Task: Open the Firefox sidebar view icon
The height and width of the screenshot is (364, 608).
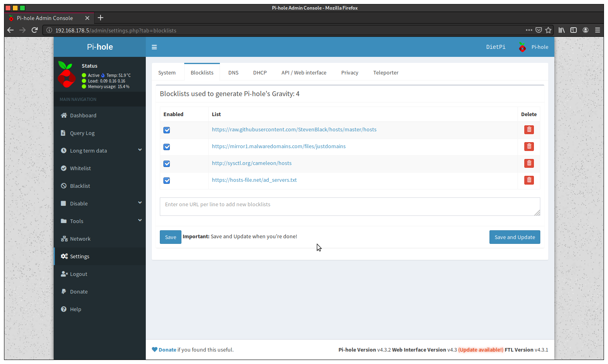Action: pyautogui.click(x=574, y=30)
